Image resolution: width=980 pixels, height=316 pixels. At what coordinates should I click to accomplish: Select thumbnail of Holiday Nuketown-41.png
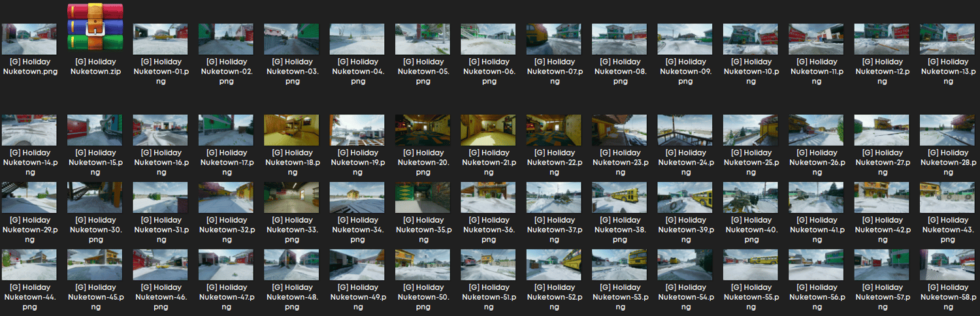[x=816, y=197]
